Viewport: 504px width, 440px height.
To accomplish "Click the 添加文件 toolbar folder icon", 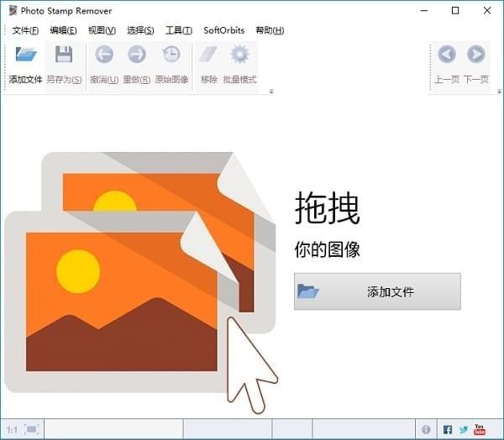I will click(x=26, y=55).
